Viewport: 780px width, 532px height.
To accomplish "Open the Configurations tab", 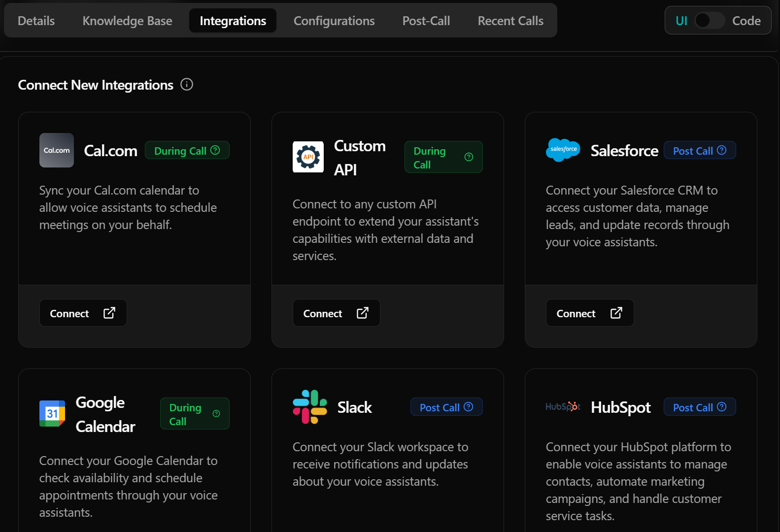I will point(334,21).
